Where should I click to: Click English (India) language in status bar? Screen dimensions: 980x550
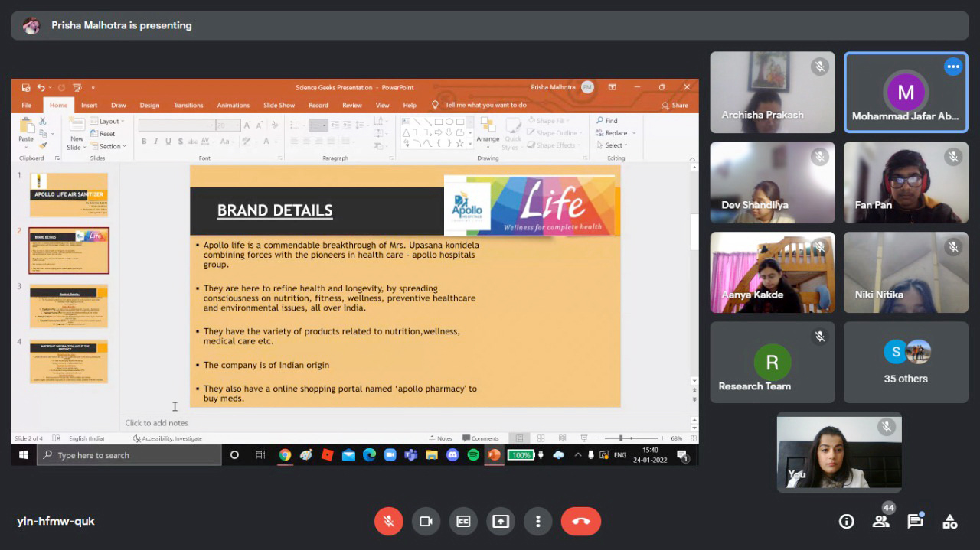[x=87, y=438]
